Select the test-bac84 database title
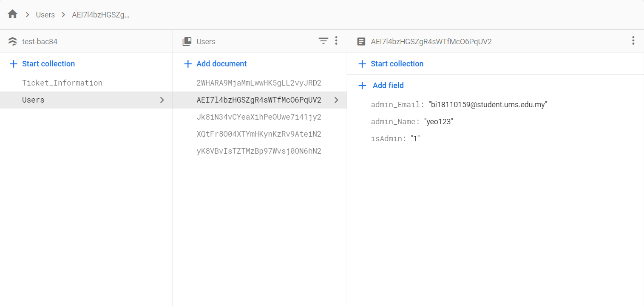This screenshot has height=306, width=644. pos(40,42)
